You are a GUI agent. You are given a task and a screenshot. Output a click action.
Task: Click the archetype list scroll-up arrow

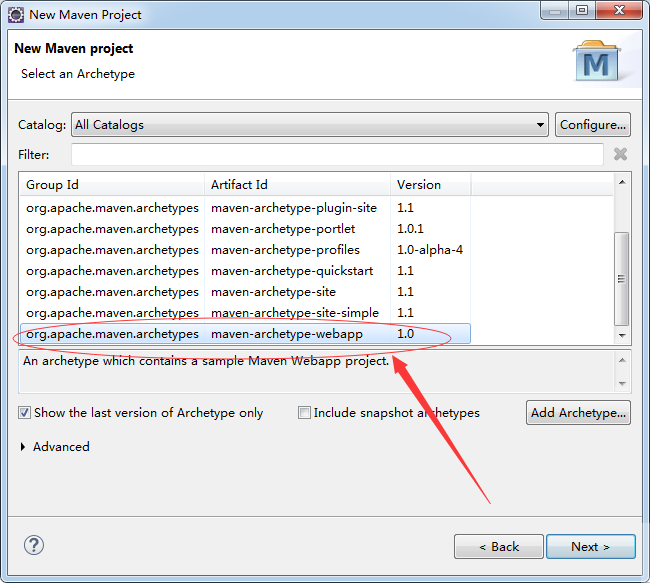click(622, 182)
